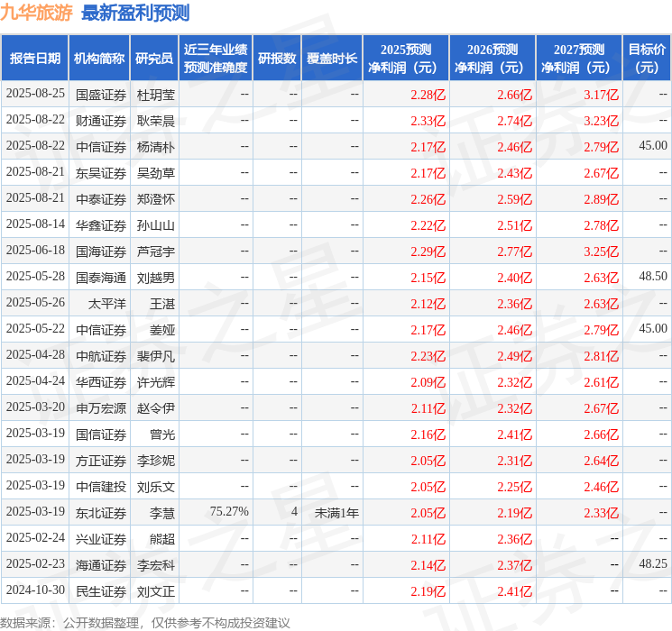This screenshot has height=631, width=672.
Task: Click 2026 forecast value 2.19亿
Action: pos(514,513)
